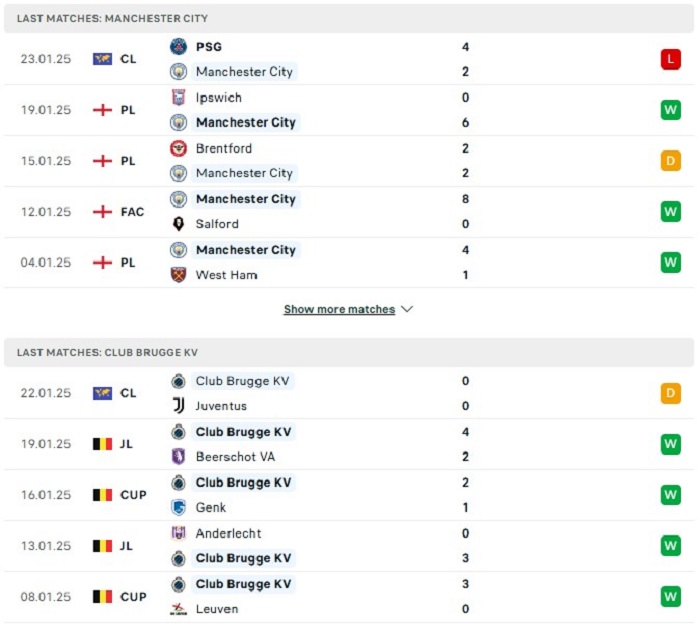This screenshot has height=632, width=700.
Task: Click green W badge for Salford match
Action: 671,212
